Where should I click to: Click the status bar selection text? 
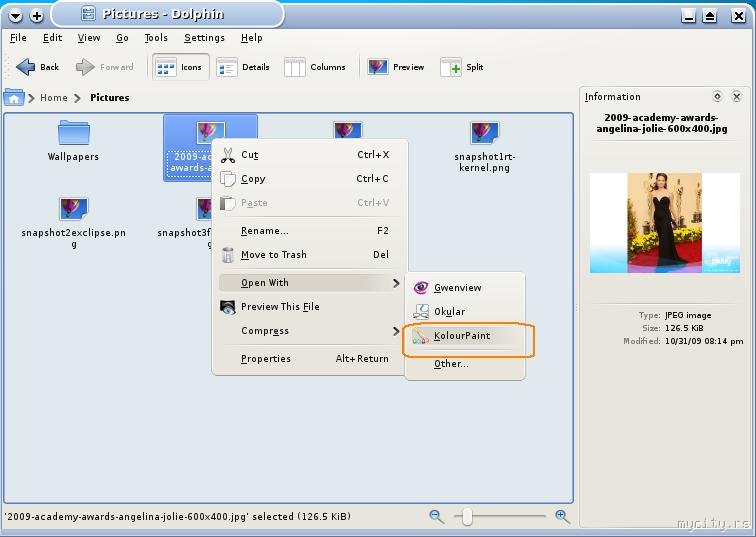click(177, 517)
